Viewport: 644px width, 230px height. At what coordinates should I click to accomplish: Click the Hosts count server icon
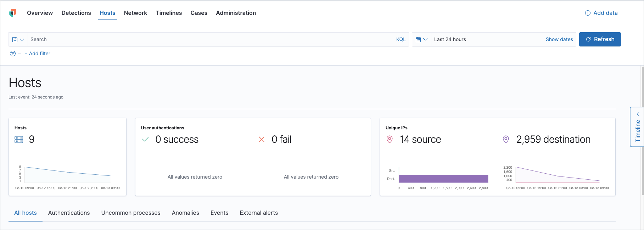(x=19, y=140)
